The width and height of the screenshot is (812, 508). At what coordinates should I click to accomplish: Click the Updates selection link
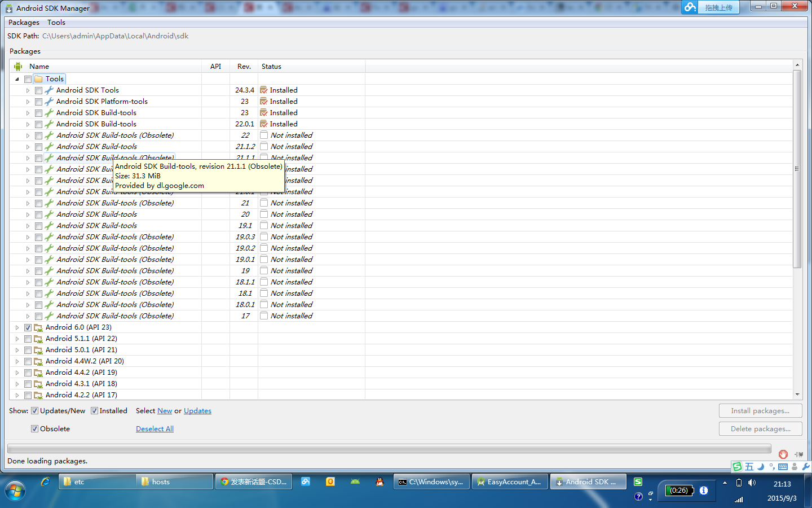197,411
